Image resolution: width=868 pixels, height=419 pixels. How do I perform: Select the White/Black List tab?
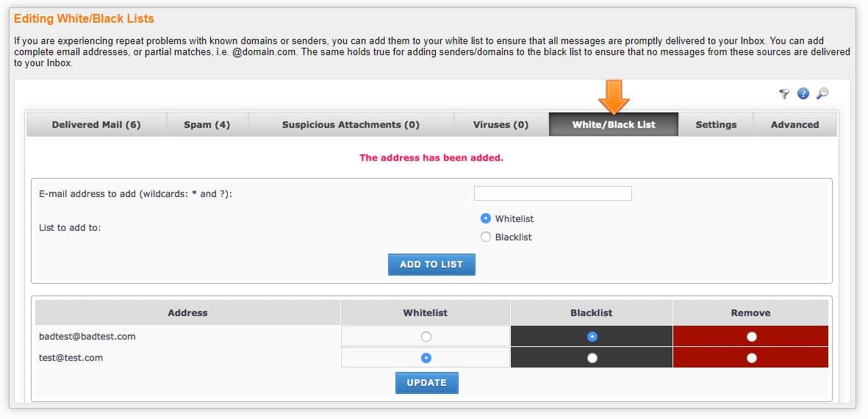tap(614, 124)
